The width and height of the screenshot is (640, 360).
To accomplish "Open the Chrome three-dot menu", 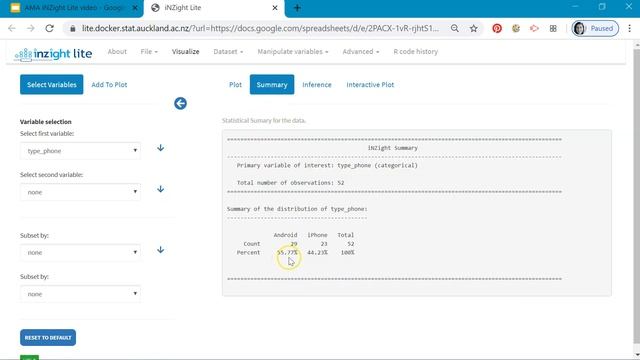I will click(x=629, y=28).
